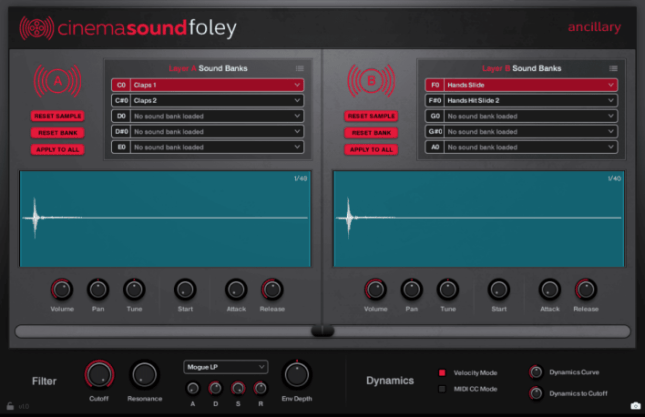The image size is (645, 417).
Task: Click Apply To All for Layer B
Action: coord(371,150)
